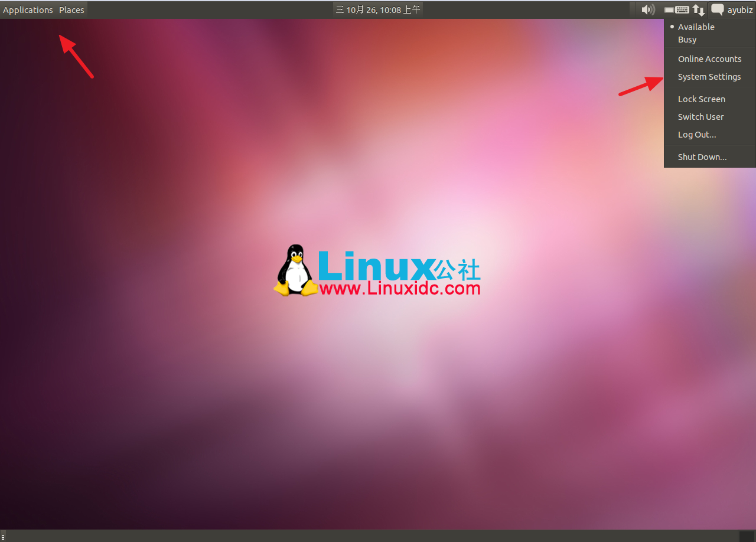Select Lock Screen
756x542 pixels.
click(701, 99)
